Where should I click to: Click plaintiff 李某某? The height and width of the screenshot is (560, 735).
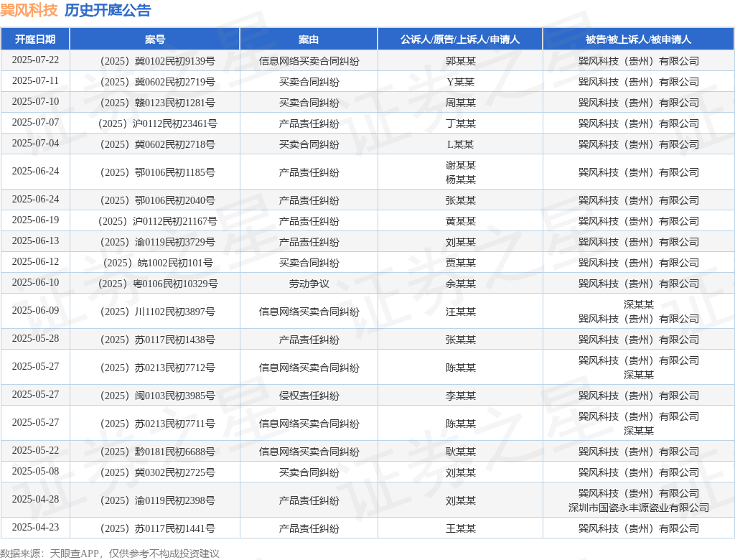[460, 396]
